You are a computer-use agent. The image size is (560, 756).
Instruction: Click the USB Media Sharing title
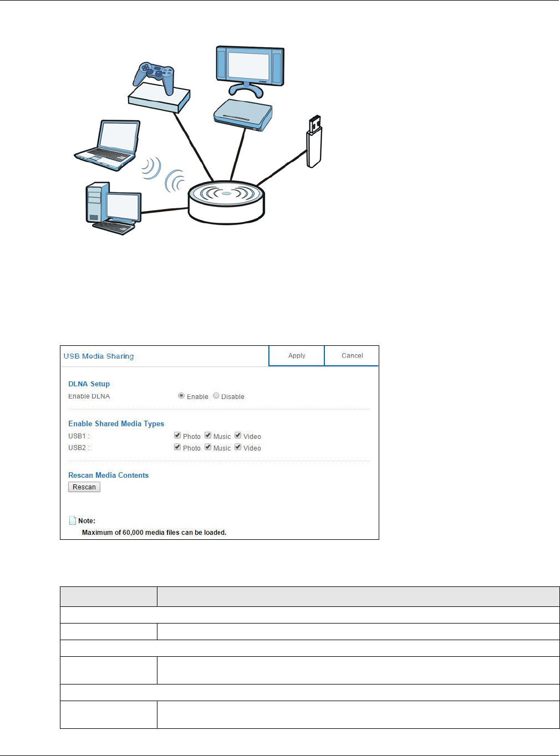(x=99, y=356)
